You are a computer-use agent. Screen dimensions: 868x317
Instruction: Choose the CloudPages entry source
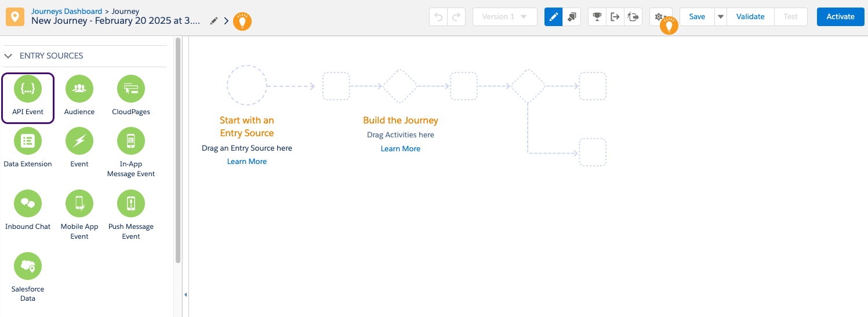pos(131,89)
